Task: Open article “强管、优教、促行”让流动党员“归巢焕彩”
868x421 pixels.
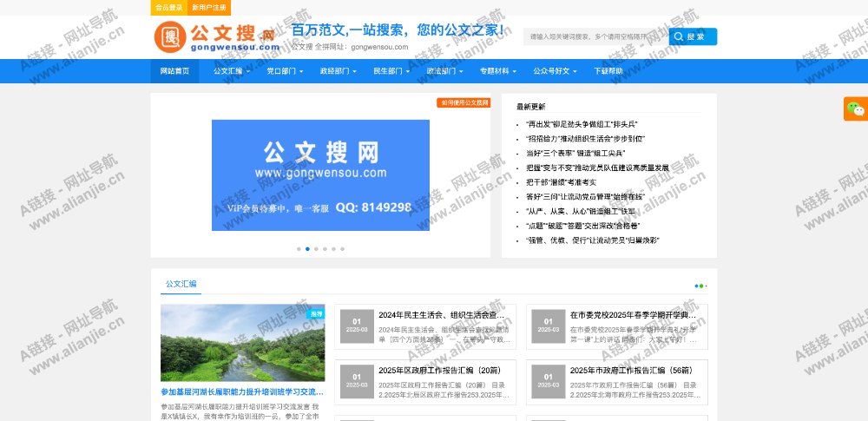Action: click(x=592, y=240)
